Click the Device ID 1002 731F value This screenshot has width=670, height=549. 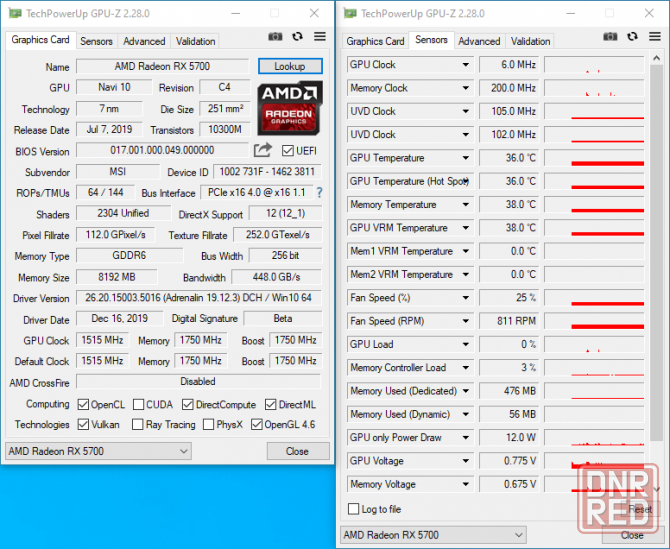tap(267, 172)
